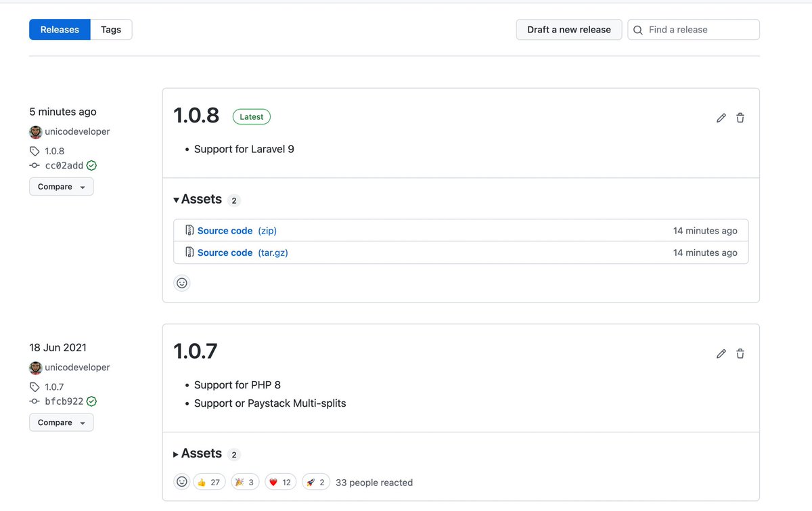Open the Compare dropdown under release 1.0.8
The image size is (812, 511).
61,186
